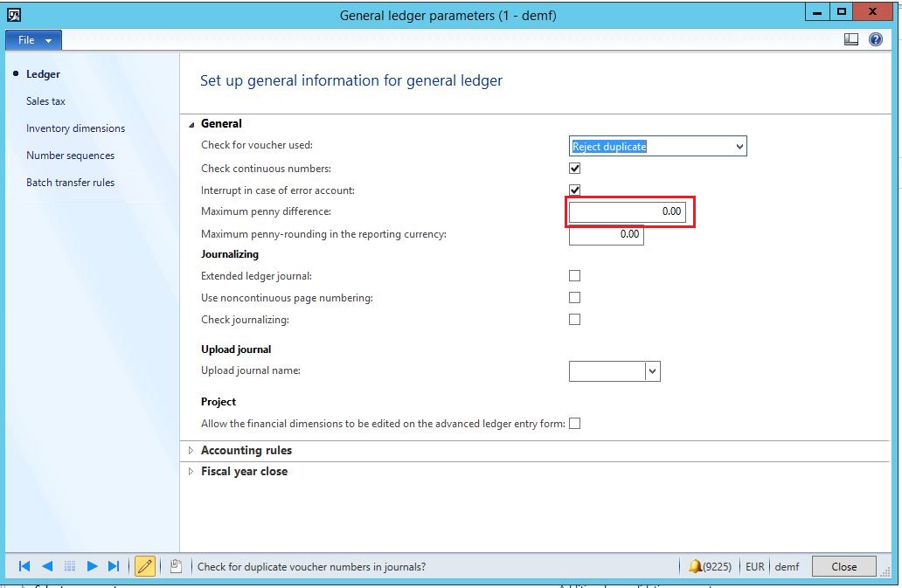
Task: Go to the previous record
Action: (x=47, y=566)
